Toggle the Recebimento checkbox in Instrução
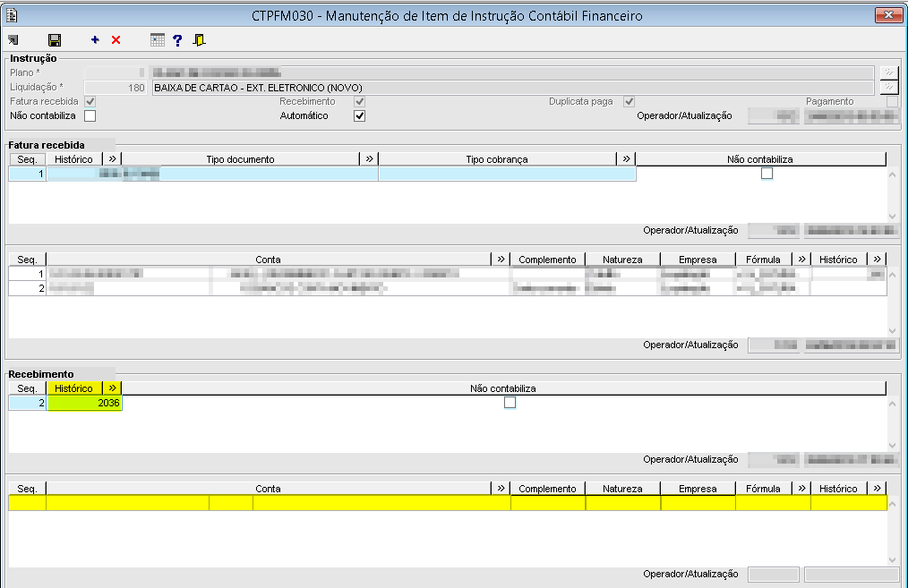The height and width of the screenshot is (588, 908). click(x=360, y=101)
